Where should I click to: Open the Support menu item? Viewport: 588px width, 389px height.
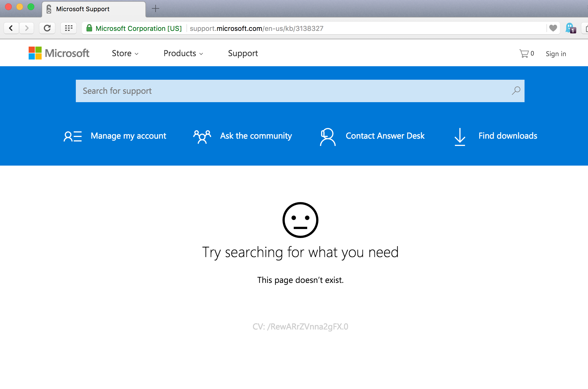point(243,53)
